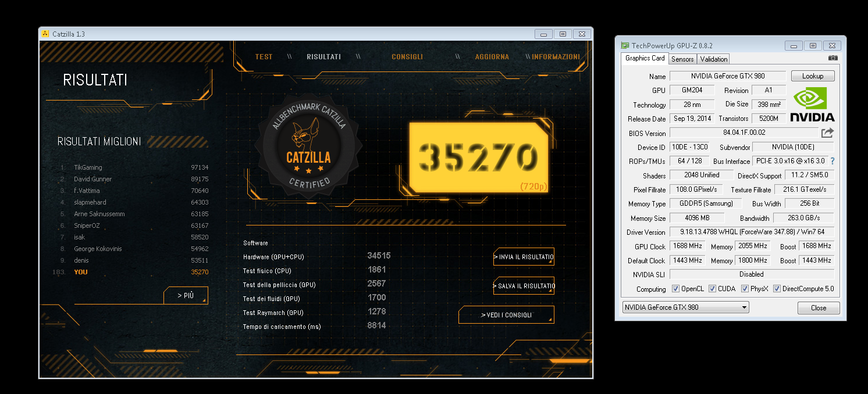Click the Lookup button in GPU-Z
The height and width of the screenshot is (394, 868).
click(x=813, y=76)
